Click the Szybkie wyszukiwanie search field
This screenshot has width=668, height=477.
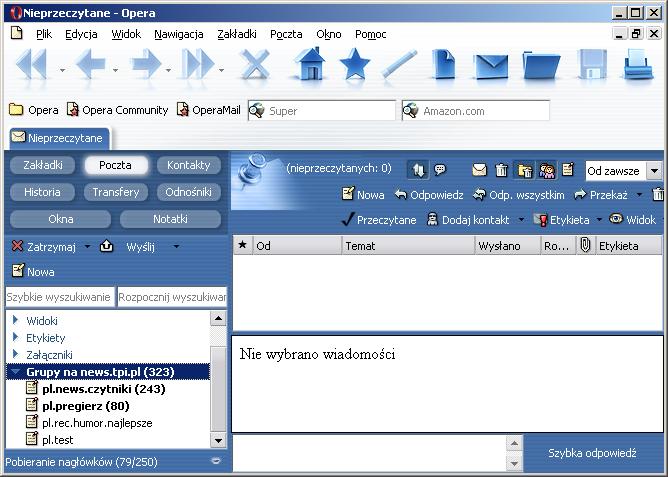click(x=59, y=297)
